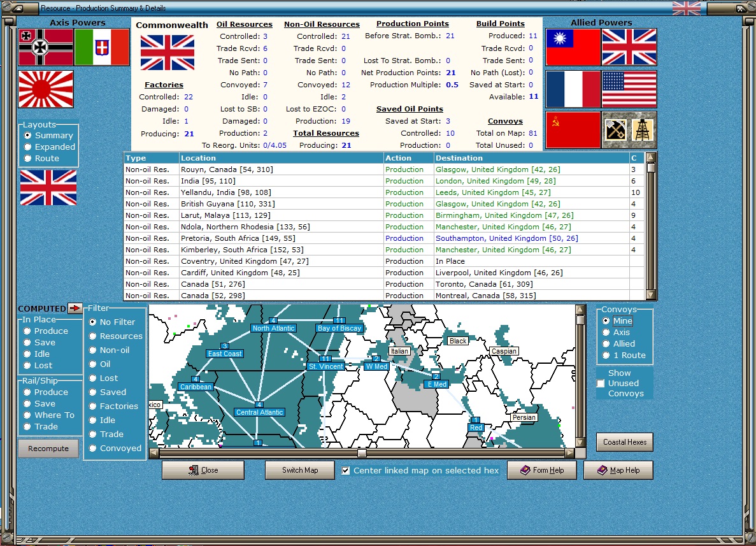Click the North Atlantic convoy label on map
This screenshot has width=756, height=546.
tap(273, 328)
